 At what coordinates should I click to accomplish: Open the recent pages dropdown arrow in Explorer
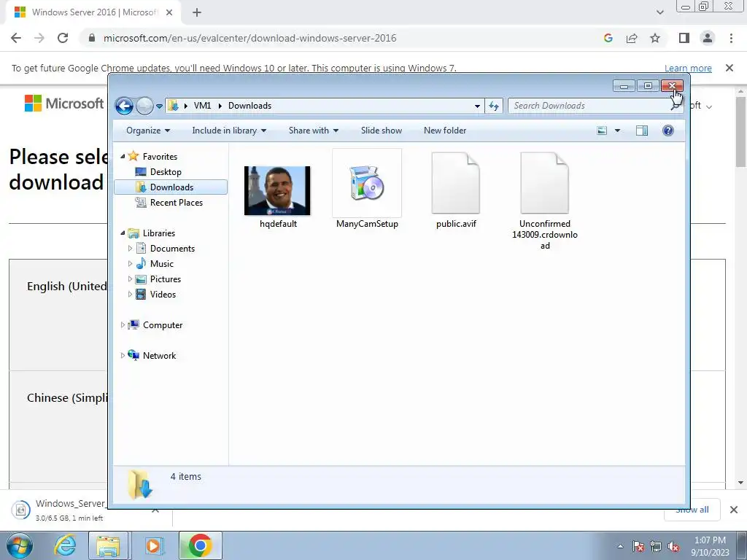(x=159, y=106)
